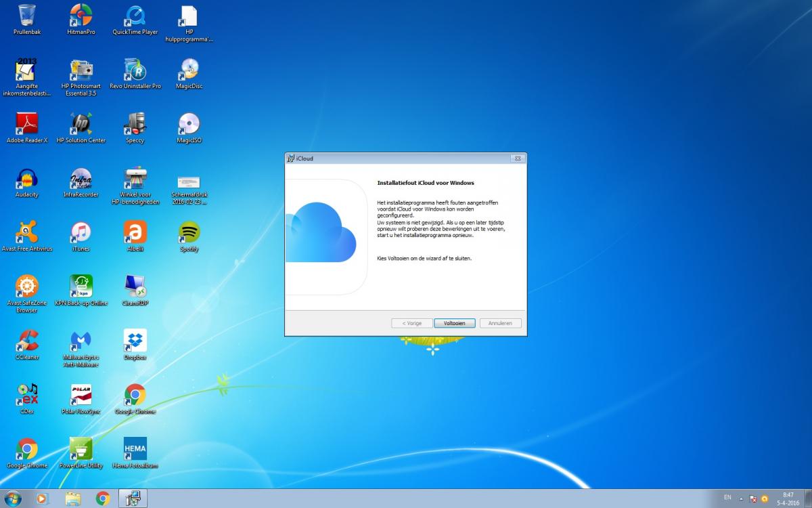Viewport: 812px width, 508px height.
Task: Select the MagicISO icon
Action: 189,128
